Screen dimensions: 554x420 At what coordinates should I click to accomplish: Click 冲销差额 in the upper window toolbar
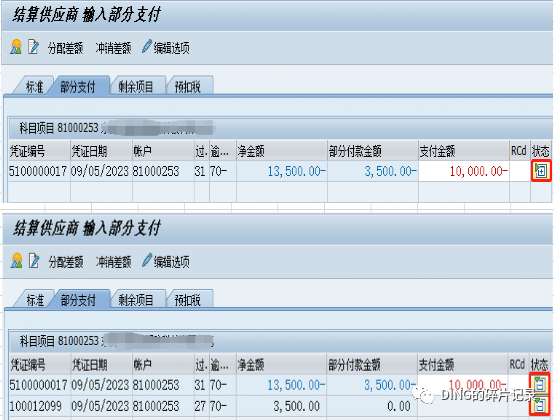[113, 48]
